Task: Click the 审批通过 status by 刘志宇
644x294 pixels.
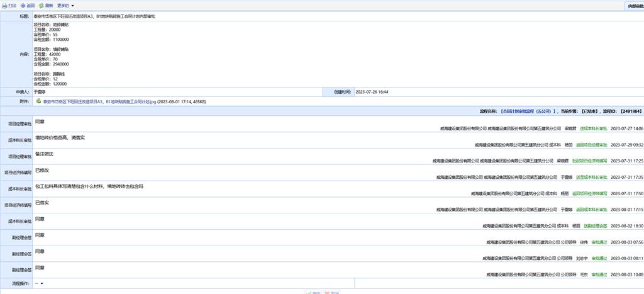Action: coord(598,258)
